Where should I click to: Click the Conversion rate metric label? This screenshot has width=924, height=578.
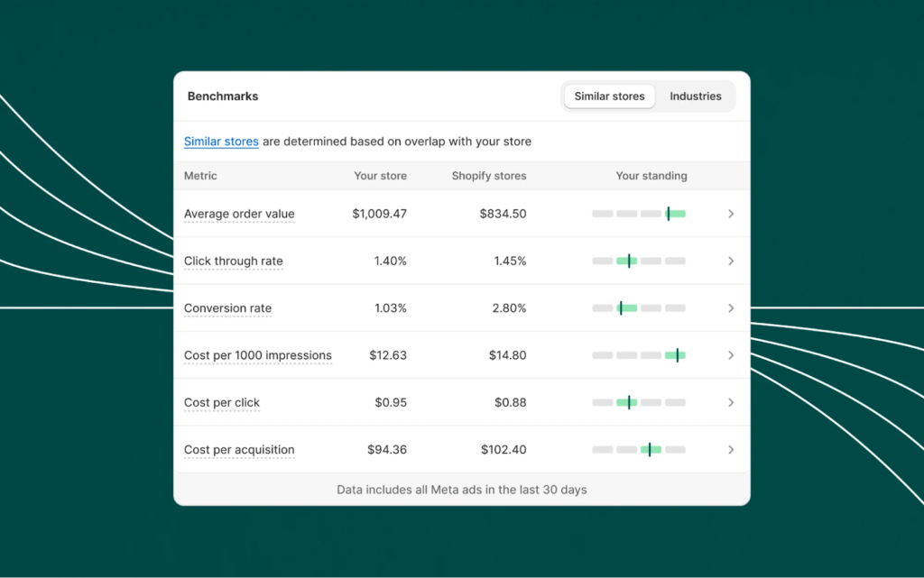click(227, 307)
